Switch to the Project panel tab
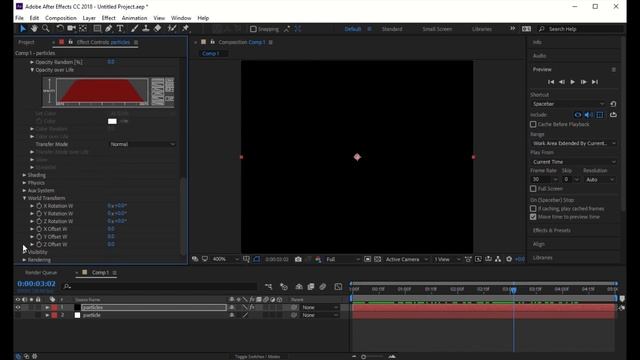Screen dimensions: 640x360 coord(26,42)
